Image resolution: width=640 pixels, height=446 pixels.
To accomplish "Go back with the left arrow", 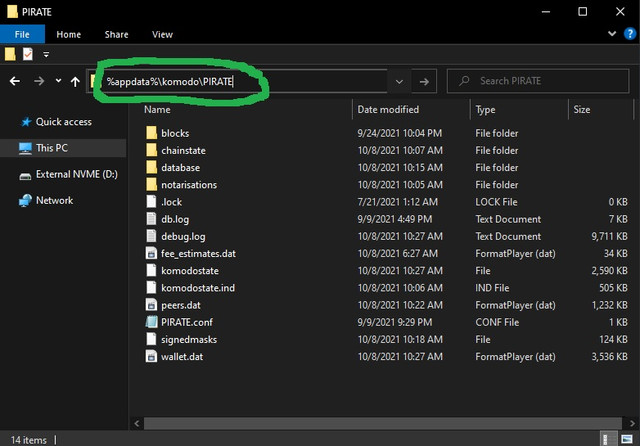I will click(15, 81).
